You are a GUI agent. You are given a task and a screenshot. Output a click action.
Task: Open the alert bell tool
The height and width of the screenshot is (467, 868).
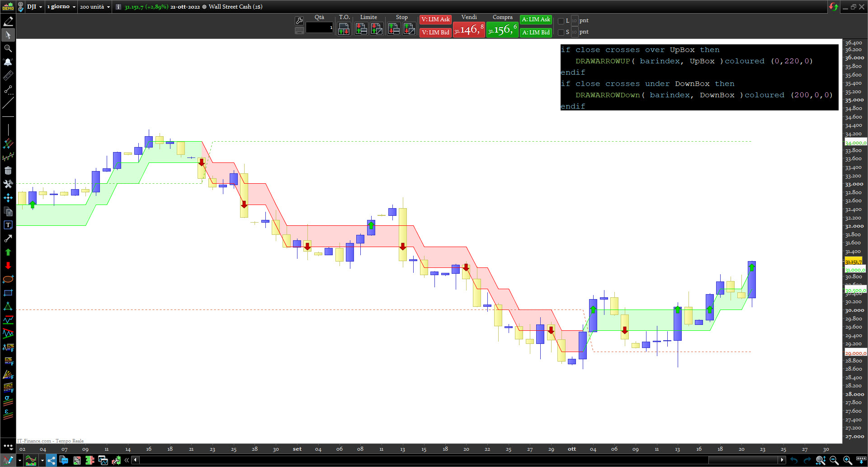tap(8, 62)
